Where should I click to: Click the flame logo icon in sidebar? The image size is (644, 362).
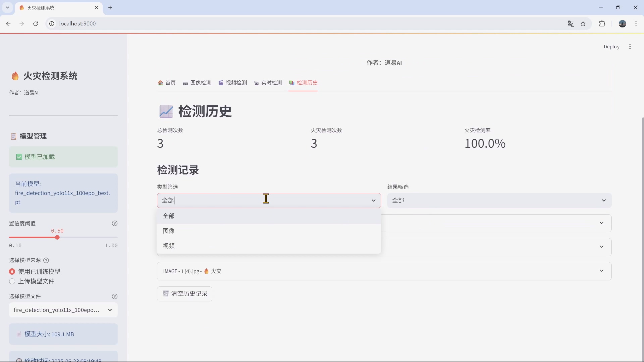coord(15,76)
